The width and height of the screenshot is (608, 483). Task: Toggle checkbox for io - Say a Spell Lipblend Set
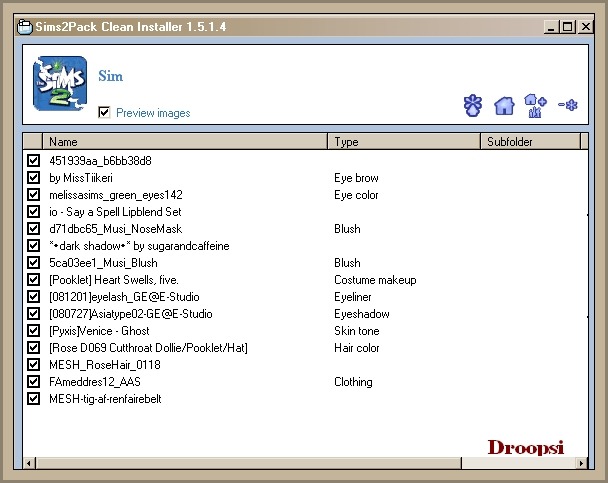coord(33,212)
